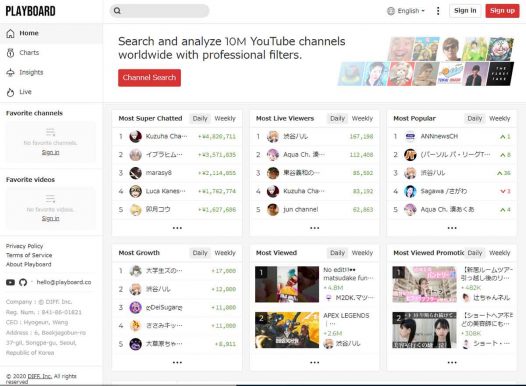Open the vertical three-dot more menu

point(438,11)
